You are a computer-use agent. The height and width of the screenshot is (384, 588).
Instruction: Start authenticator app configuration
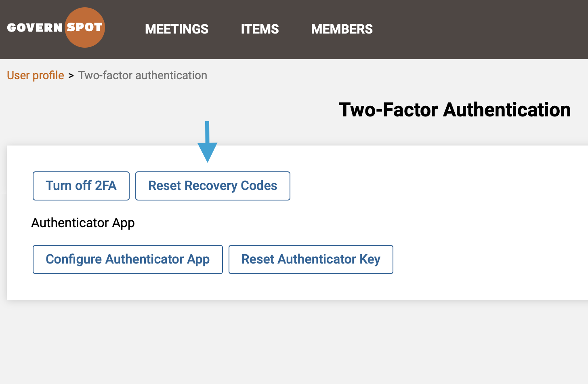(x=128, y=259)
